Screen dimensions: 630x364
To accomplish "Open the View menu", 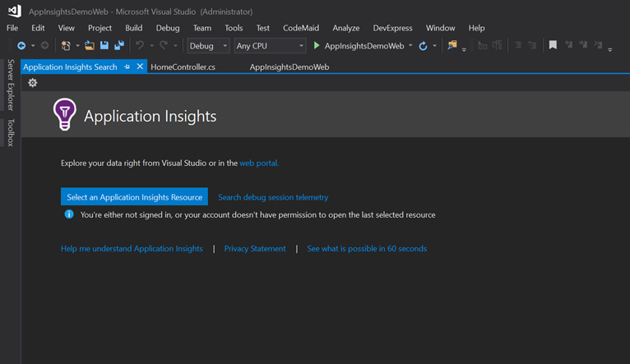I will (x=66, y=28).
